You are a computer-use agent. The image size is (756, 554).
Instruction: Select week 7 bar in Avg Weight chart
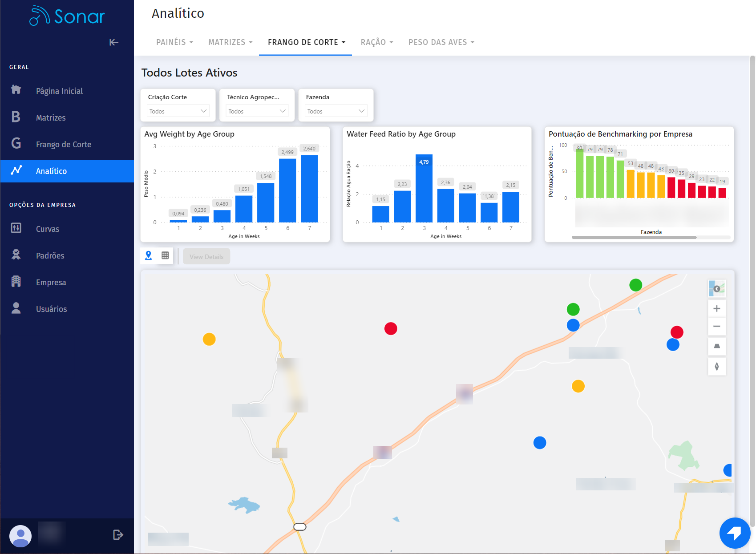309,188
